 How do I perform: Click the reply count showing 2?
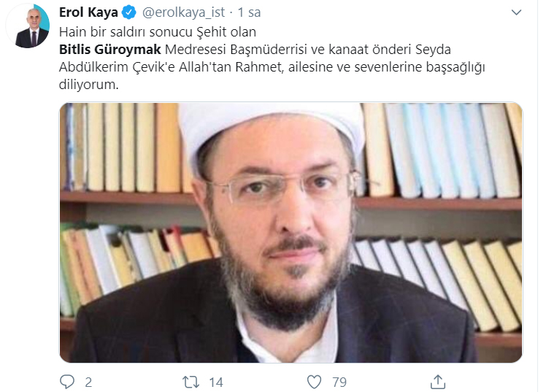(88, 383)
